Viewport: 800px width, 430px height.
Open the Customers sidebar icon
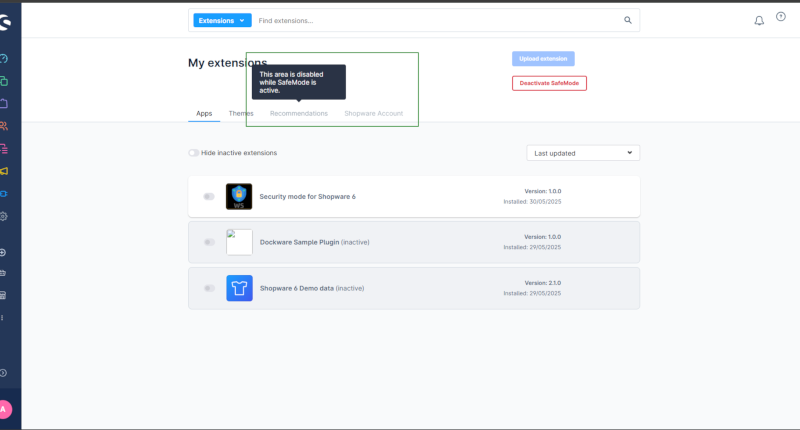pyautogui.click(x=4, y=126)
